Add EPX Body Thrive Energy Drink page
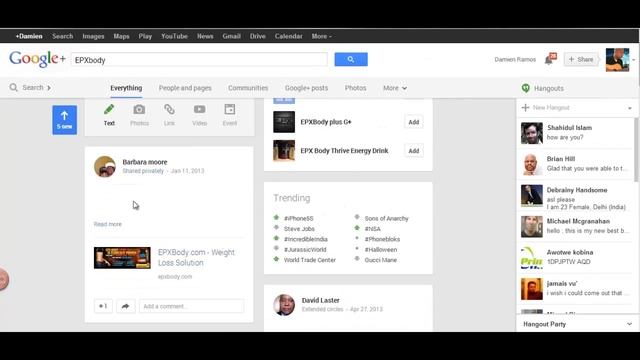This screenshot has width=640, height=360. (x=413, y=151)
